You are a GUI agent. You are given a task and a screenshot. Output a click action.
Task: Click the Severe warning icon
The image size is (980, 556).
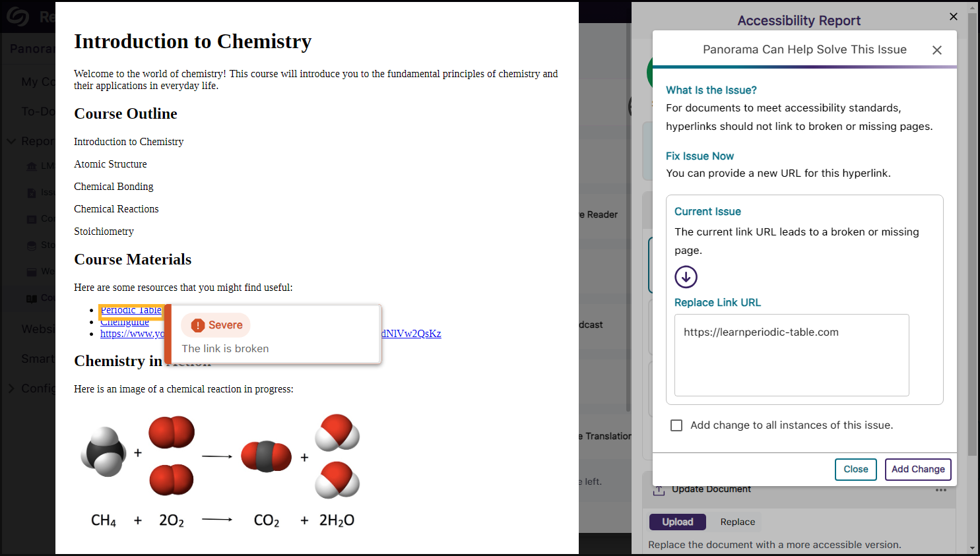tap(197, 325)
